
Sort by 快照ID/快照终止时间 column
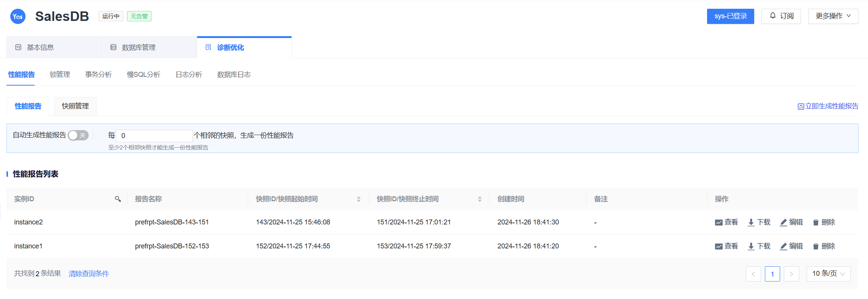coord(479,199)
